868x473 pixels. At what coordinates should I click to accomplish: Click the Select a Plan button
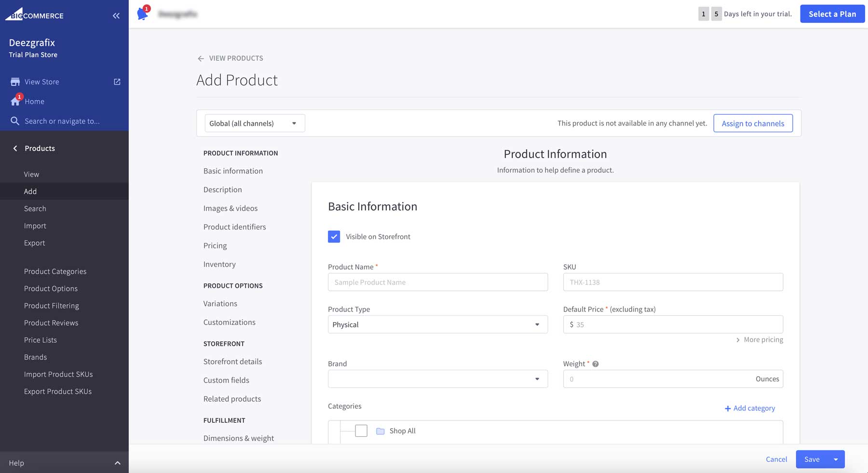[x=832, y=14]
